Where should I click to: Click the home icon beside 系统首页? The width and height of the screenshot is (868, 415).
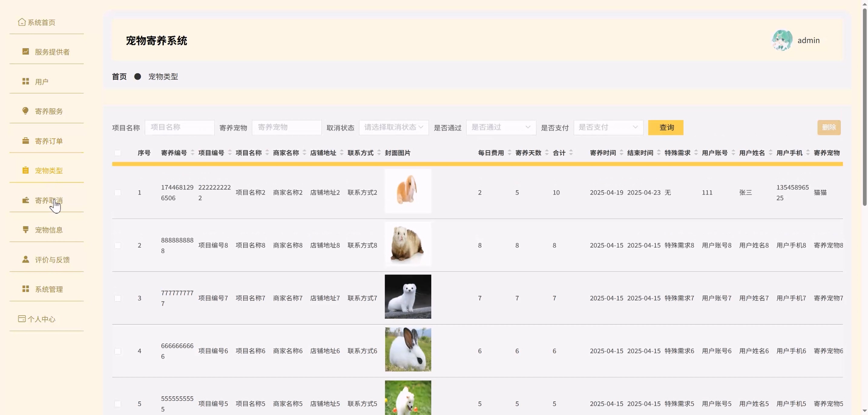coord(21,22)
